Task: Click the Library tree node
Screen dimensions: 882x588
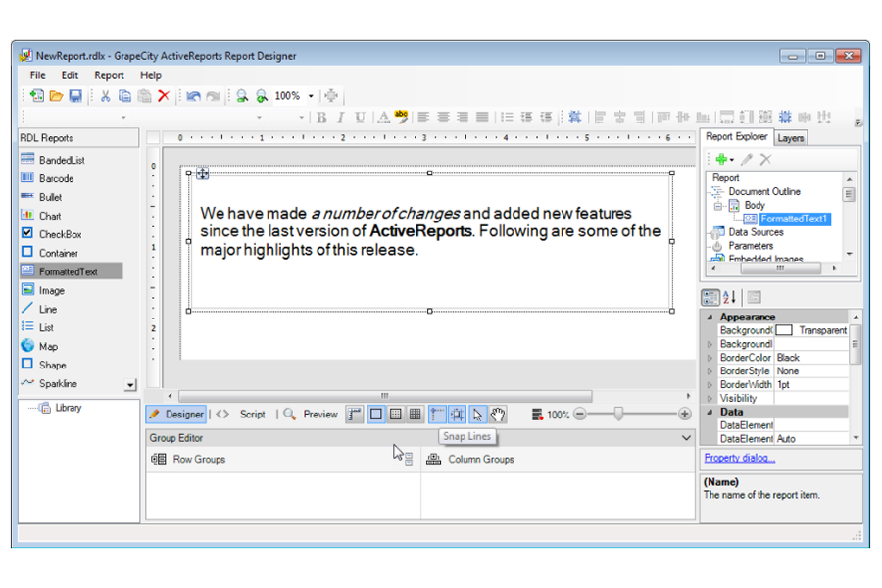Action: click(68, 408)
